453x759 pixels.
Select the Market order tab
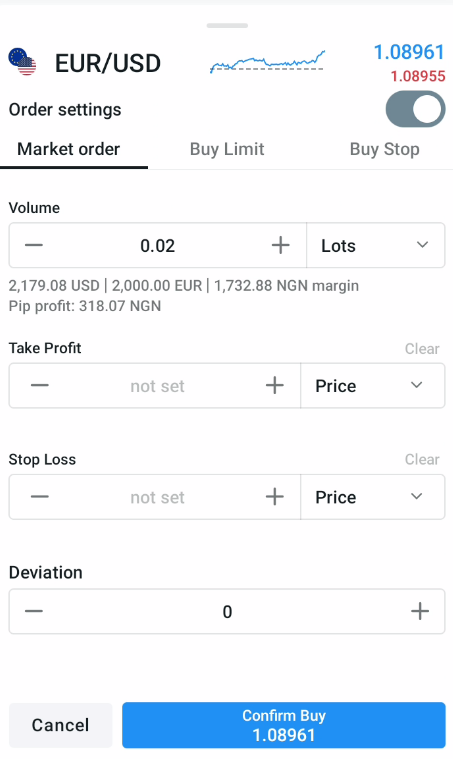pyautogui.click(x=69, y=149)
